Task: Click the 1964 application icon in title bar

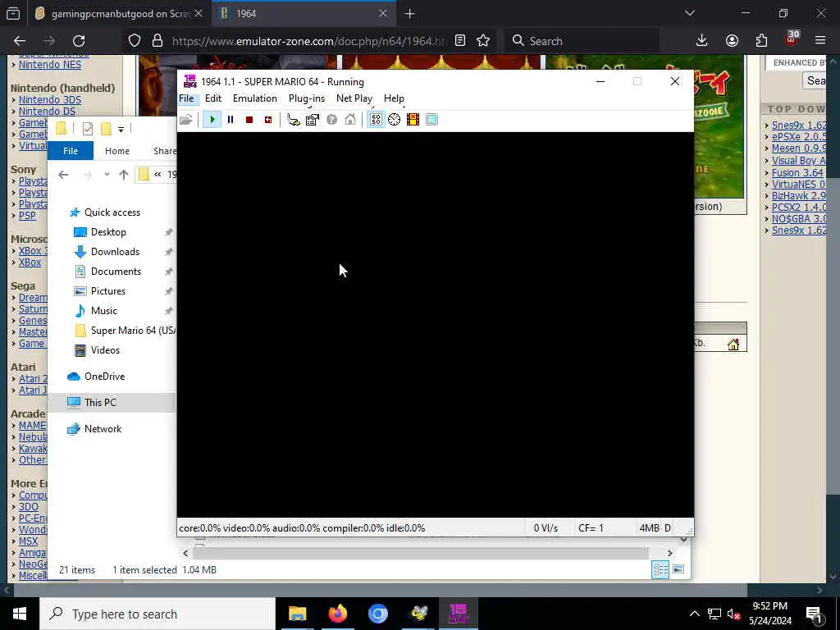Action: 189,81
